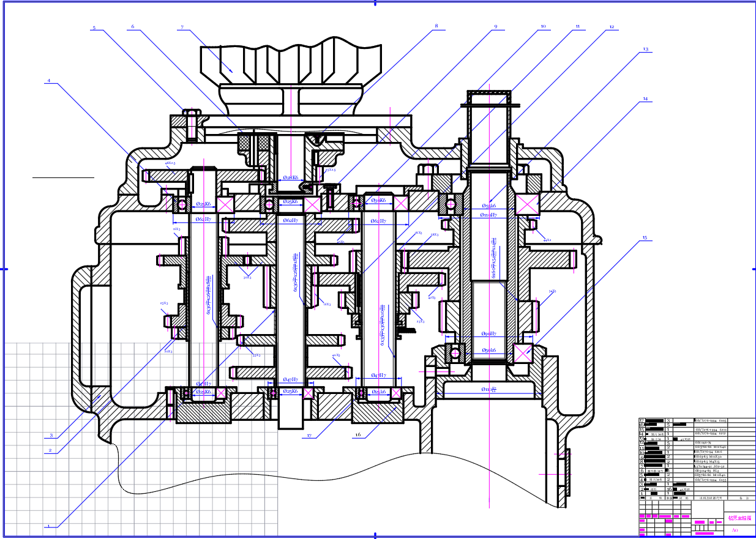The width and height of the screenshot is (756, 539).
Task: Select callout number 14 on the right
Action: (645, 98)
